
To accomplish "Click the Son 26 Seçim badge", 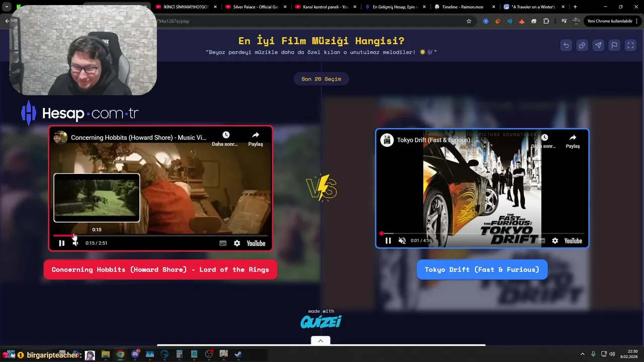I will coord(321,79).
